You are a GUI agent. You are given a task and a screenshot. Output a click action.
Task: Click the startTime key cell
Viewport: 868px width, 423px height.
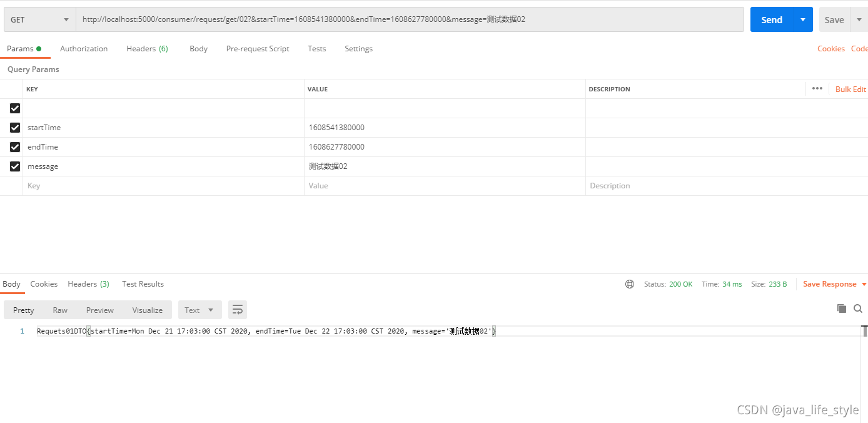(x=163, y=128)
